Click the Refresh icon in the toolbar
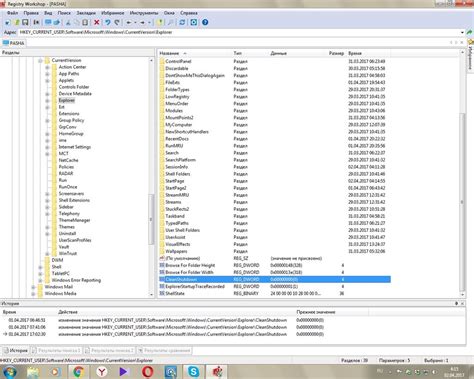 point(182,22)
